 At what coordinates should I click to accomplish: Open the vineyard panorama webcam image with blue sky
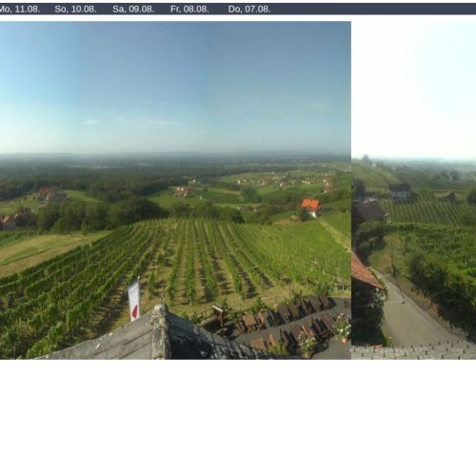tap(175, 190)
